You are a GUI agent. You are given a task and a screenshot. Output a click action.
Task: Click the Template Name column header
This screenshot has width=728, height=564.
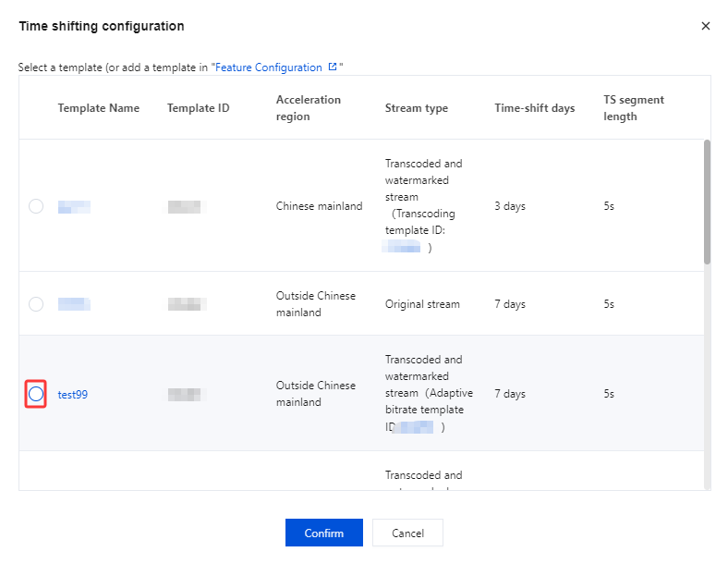point(99,108)
